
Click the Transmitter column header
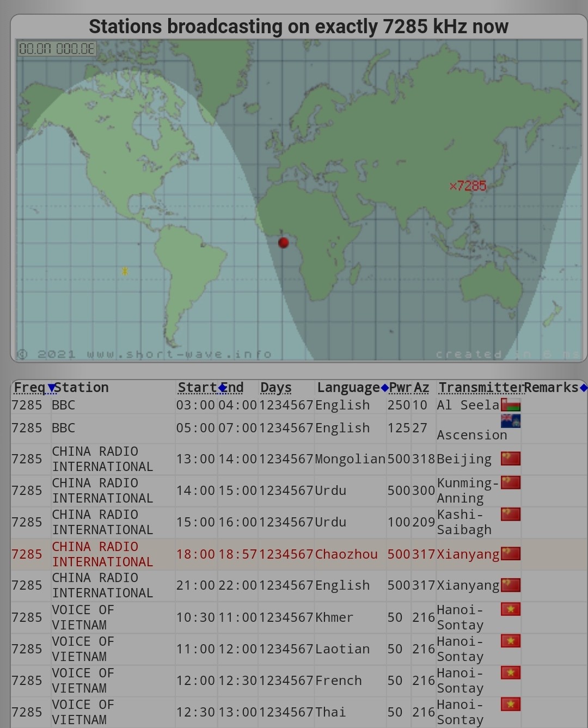[x=481, y=388]
